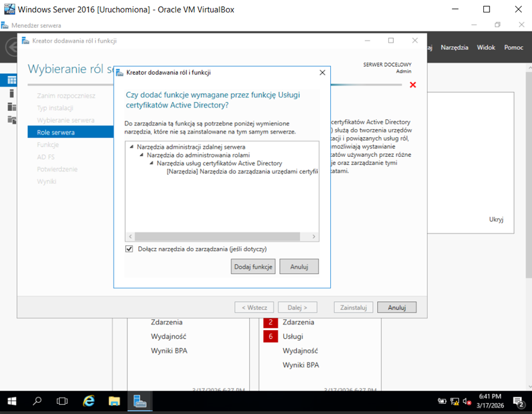Image resolution: width=532 pixels, height=414 pixels.
Task: Click the Local Server icon in sidebar
Action: (11, 93)
